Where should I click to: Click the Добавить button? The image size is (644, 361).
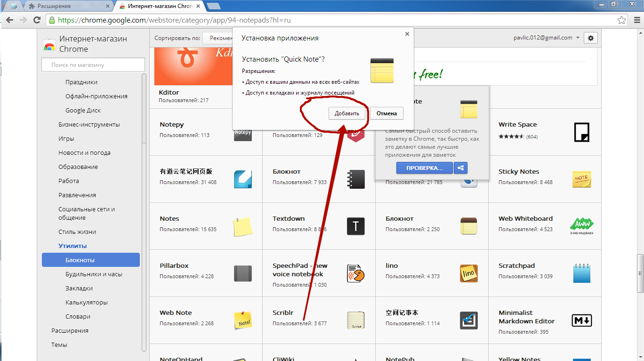347,113
